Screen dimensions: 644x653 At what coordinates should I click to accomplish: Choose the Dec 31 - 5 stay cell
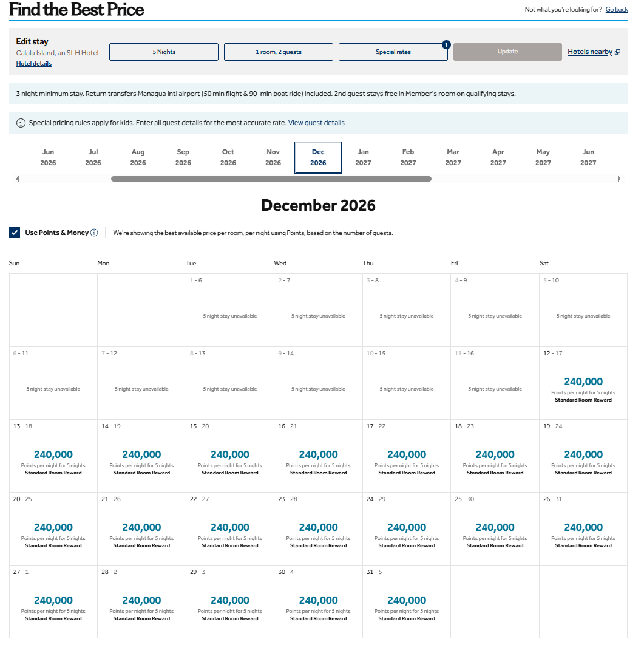(x=407, y=601)
